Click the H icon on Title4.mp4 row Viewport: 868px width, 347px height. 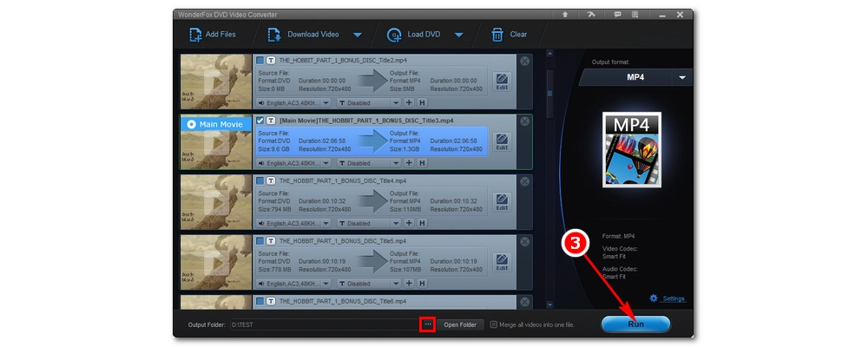(422, 223)
